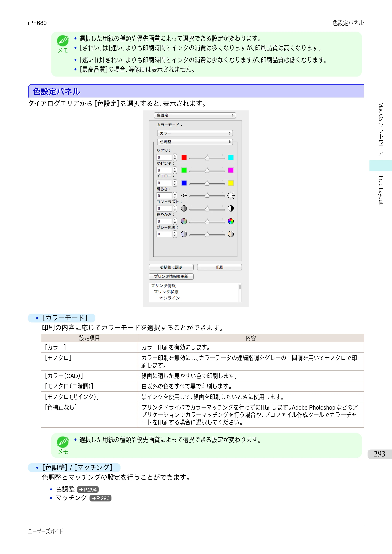Open the 色設定 panel dropdown
This screenshot has width=392, height=554.
pos(195,115)
